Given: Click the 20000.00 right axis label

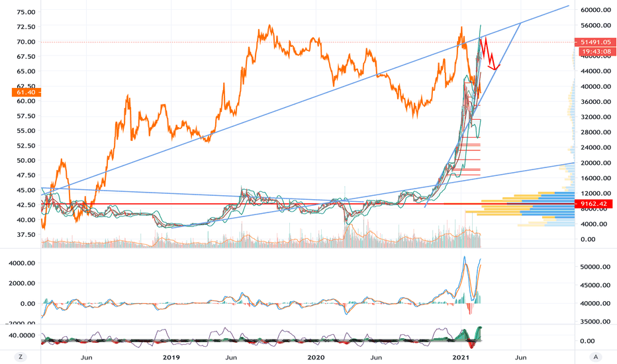Looking at the screenshot, I should (596, 163).
